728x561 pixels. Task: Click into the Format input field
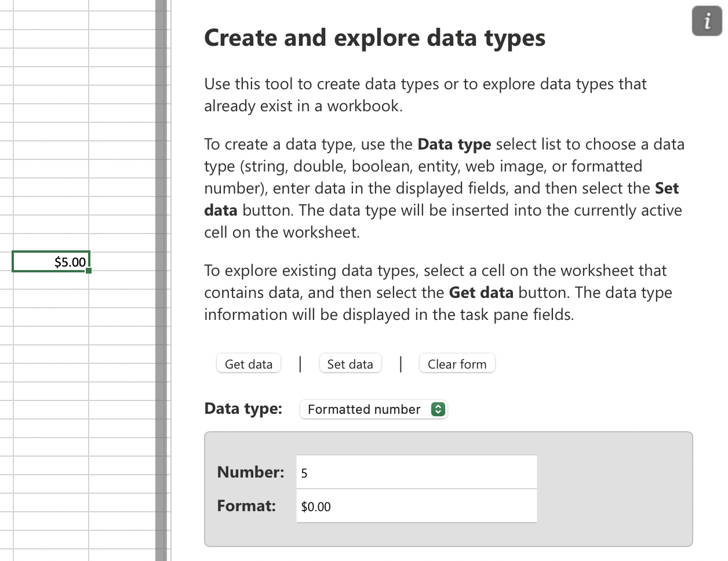point(416,506)
